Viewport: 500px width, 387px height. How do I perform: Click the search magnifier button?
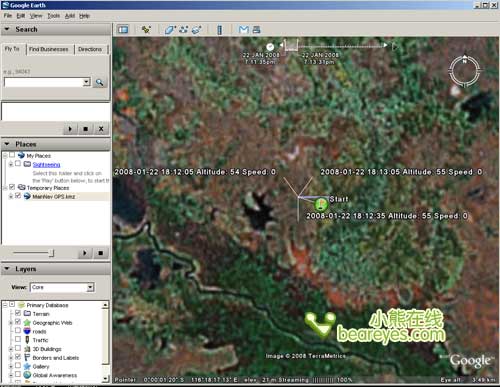pos(100,82)
